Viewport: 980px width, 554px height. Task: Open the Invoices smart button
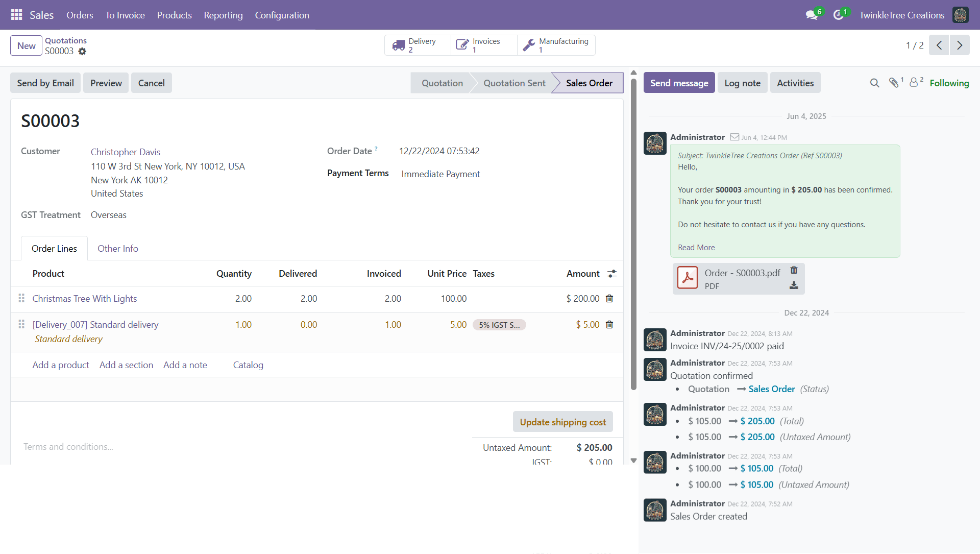[x=484, y=45]
